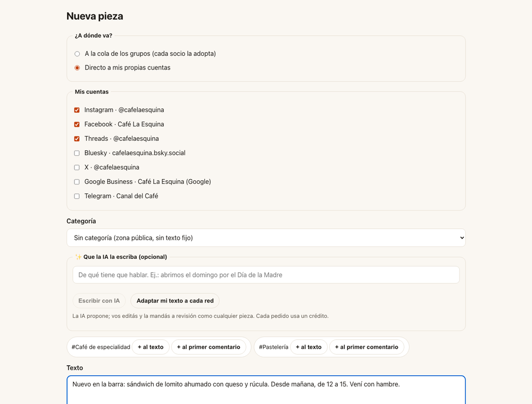Focus the AI topic prompt field

pyautogui.click(x=266, y=275)
